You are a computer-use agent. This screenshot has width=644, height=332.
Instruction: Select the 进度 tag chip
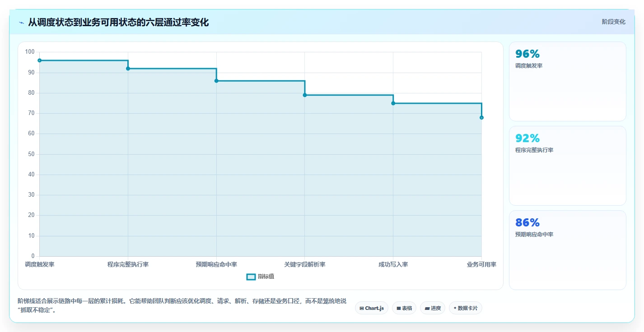coord(433,308)
